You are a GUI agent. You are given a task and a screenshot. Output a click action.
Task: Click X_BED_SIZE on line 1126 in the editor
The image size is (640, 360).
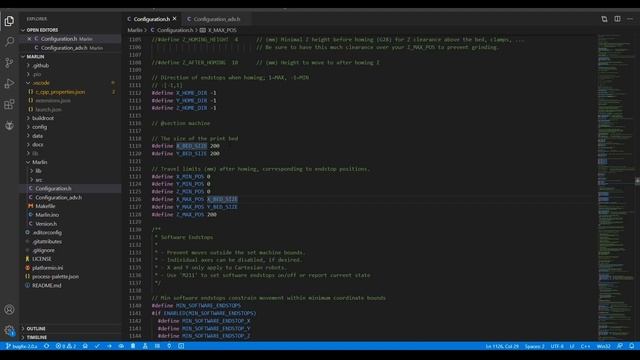pos(222,199)
